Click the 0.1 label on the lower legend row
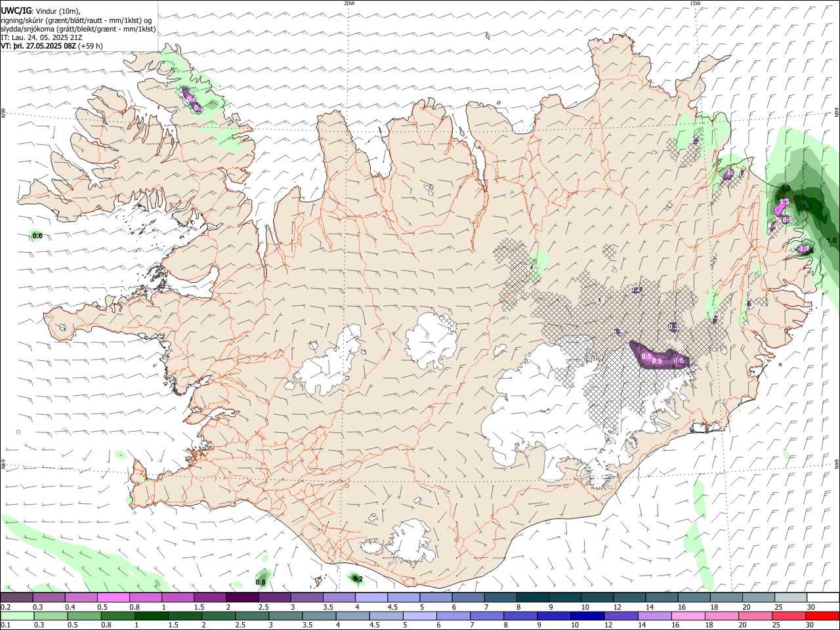 click(x=5, y=625)
